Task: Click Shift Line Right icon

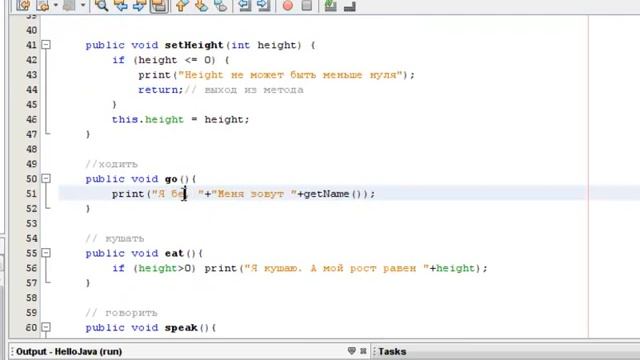Action: click(x=264, y=5)
